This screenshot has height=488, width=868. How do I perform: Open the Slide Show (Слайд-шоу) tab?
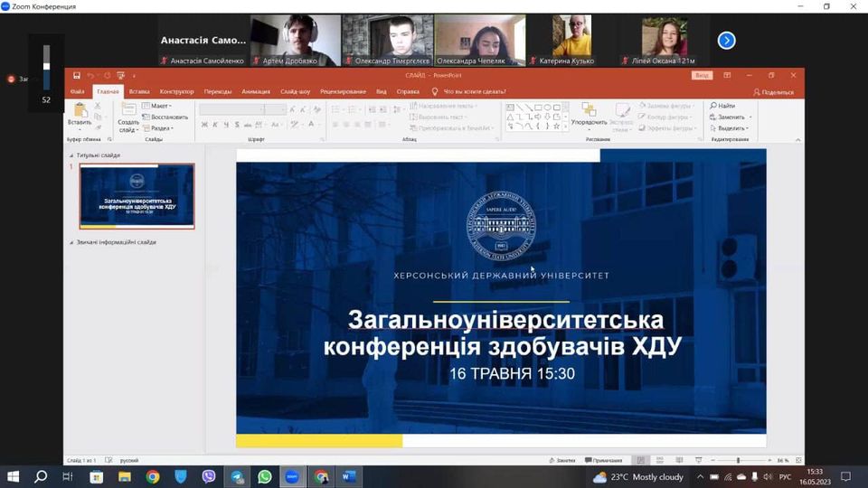coord(295,91)
